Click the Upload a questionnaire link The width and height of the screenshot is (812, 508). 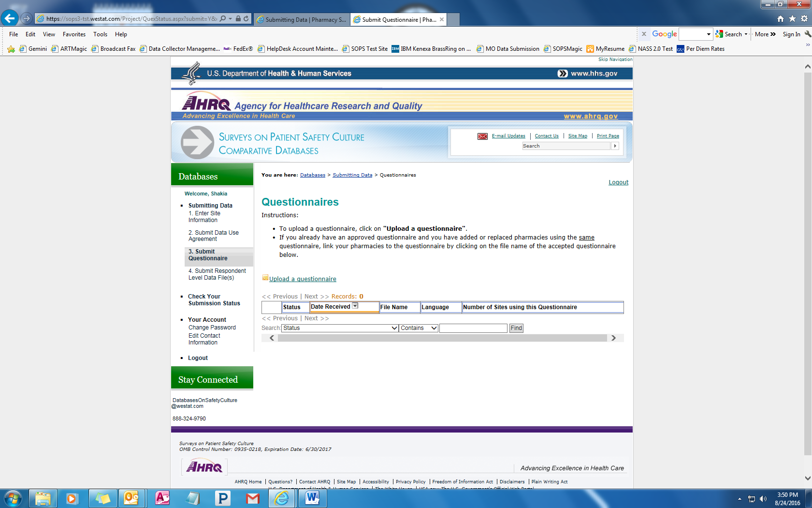(x=303, y=279)
